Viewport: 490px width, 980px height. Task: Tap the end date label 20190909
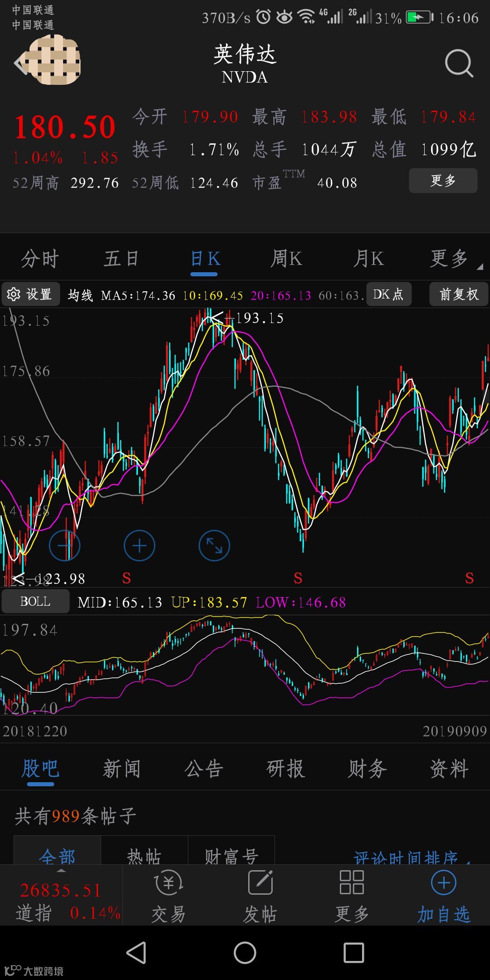tap(455, 731)
